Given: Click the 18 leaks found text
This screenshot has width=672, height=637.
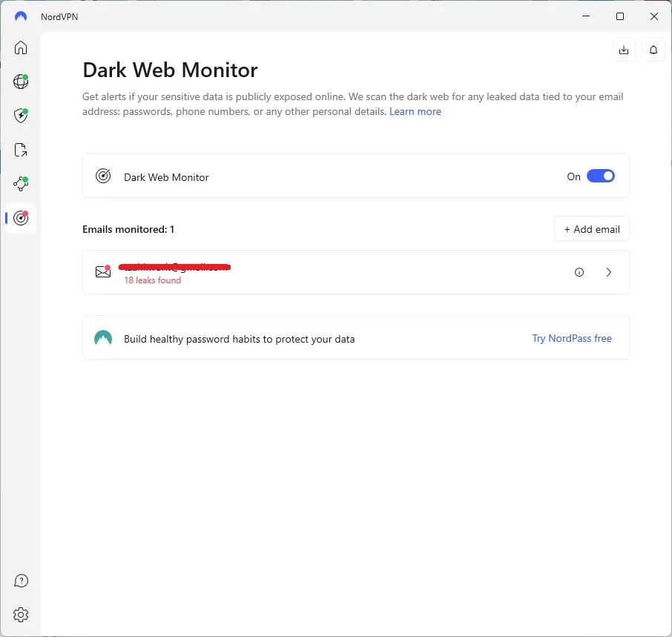Looking at the screenshot, I should 152,280.
